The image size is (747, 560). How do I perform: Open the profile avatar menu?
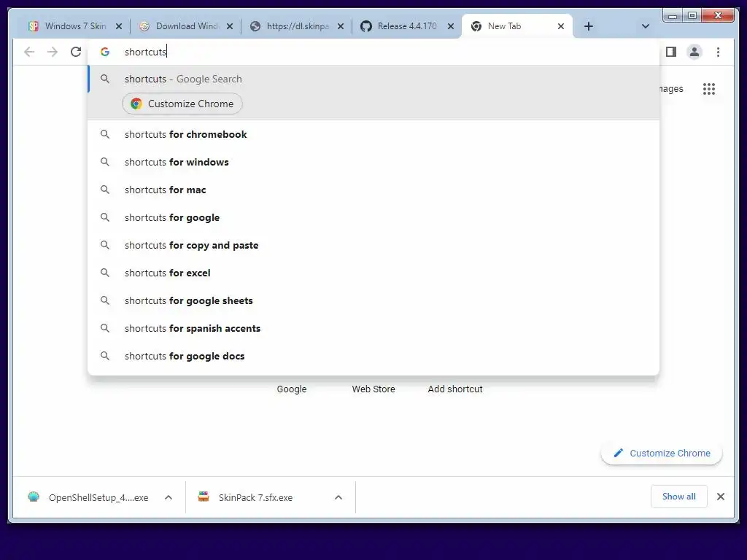(x=694, y=52)
